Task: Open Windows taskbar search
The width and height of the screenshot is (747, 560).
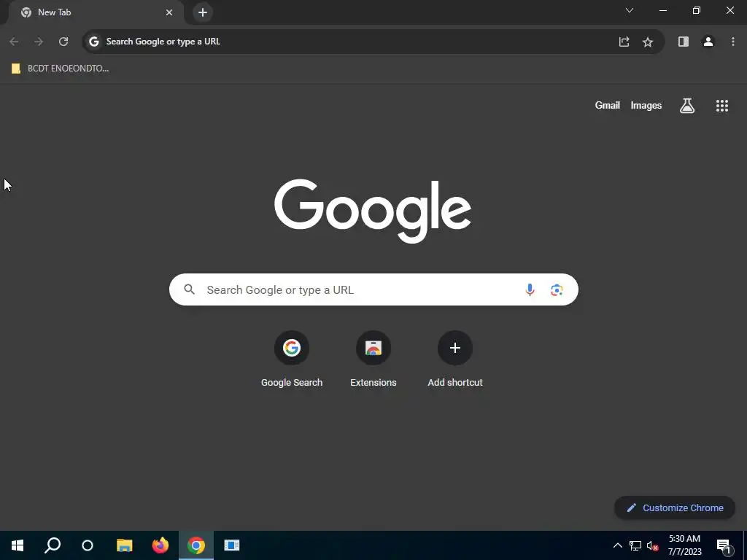Action: (53, 545)
